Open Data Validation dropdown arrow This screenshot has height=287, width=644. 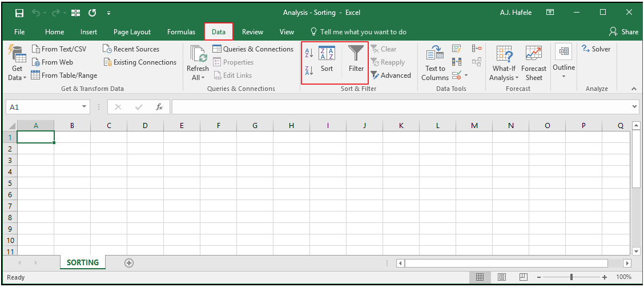(466, 75)
